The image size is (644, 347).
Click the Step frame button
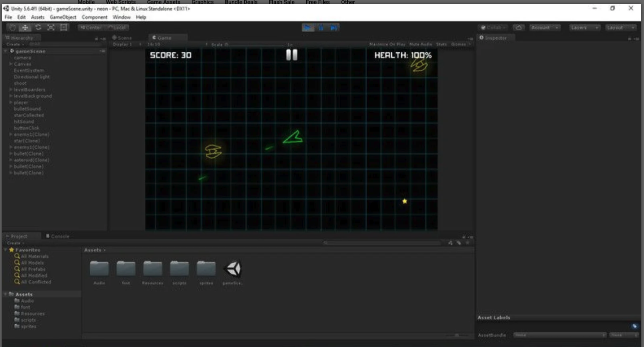pos(334,27)
